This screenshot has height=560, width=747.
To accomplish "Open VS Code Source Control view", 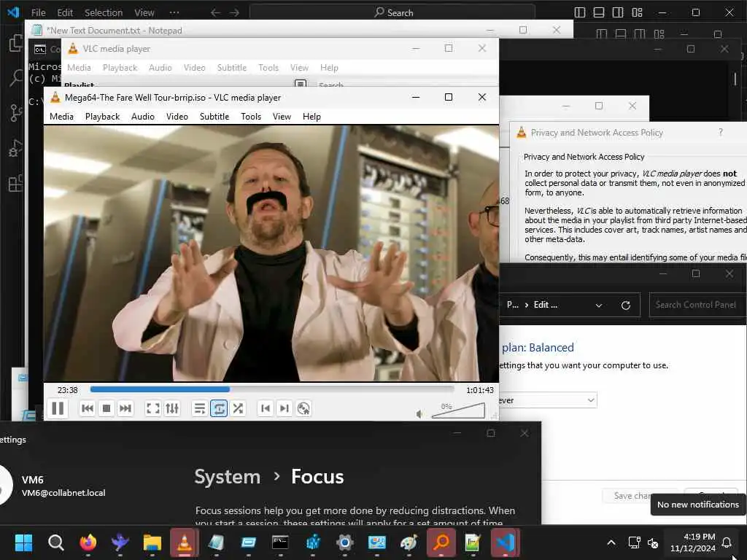I will (x=16, y=113).
